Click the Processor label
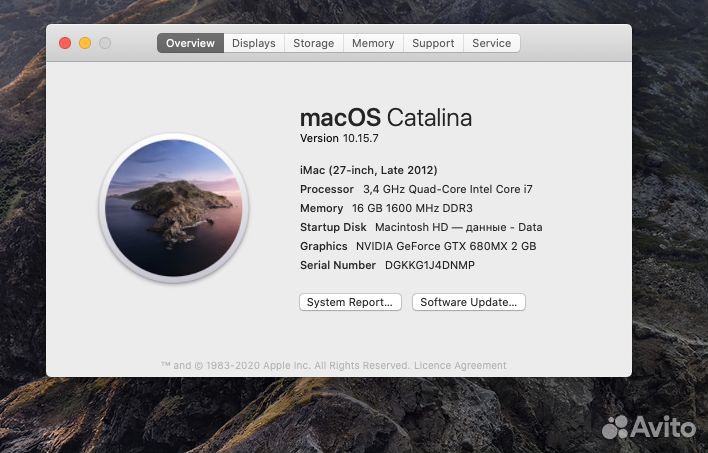708x453 pixels. pyautogui.click(x=326, y=189)
